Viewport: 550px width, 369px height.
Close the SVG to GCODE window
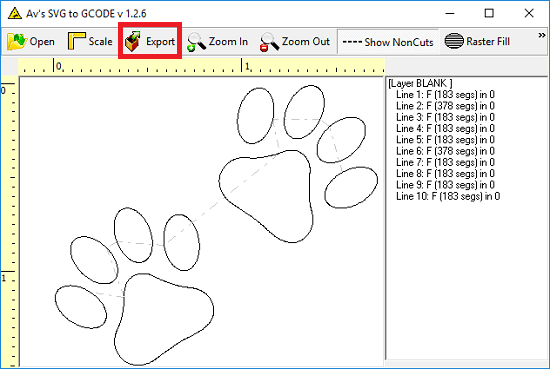coord(529,13)
